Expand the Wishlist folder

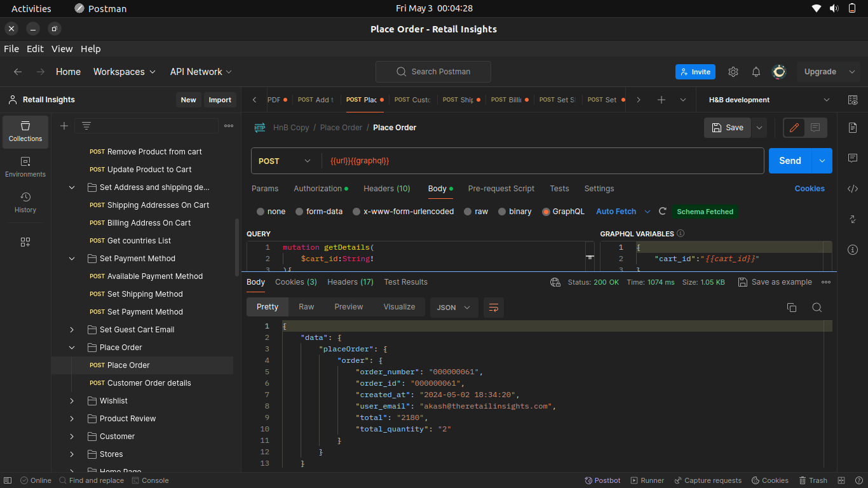(72, 401)
